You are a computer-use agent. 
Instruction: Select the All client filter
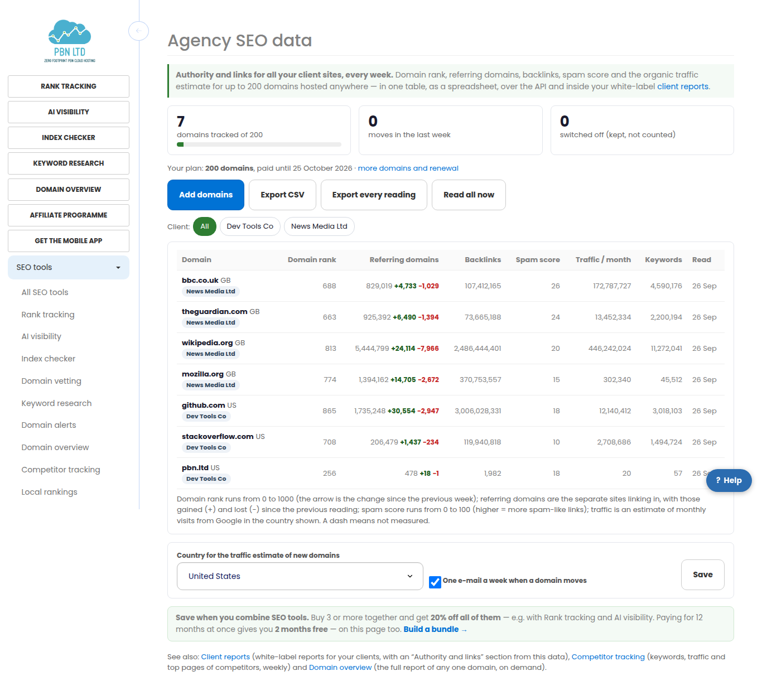pos(205,226)
